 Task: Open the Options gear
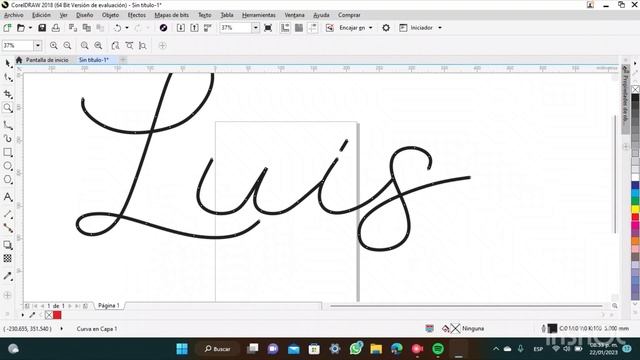pos(386,28)
